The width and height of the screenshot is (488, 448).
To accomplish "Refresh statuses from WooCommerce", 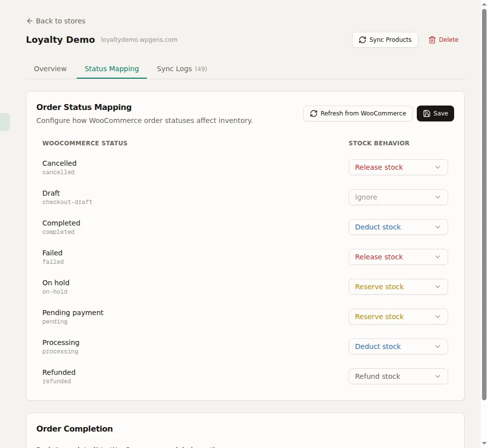I will coord(358,113).
